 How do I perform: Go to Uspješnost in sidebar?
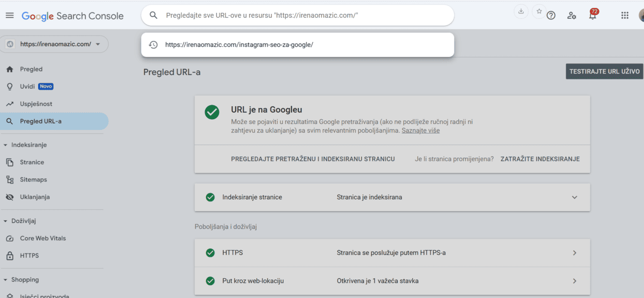point(36,104)
